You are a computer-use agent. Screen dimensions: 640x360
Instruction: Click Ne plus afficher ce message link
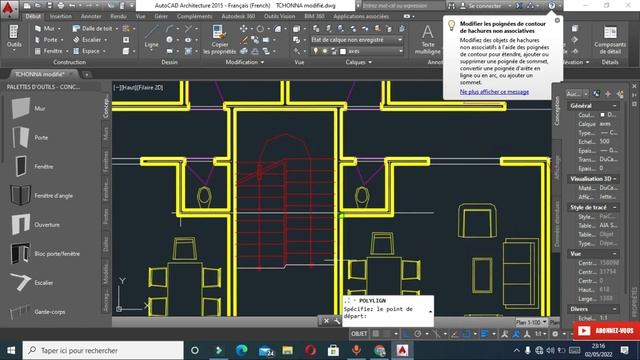pos(494,92)
